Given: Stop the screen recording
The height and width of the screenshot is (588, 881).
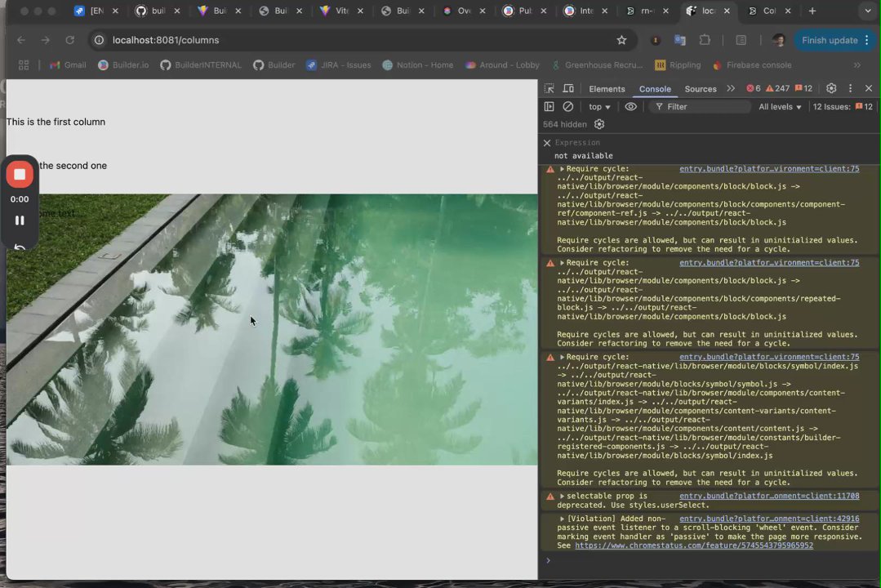Looking at the screenshot, I should 20,175.
